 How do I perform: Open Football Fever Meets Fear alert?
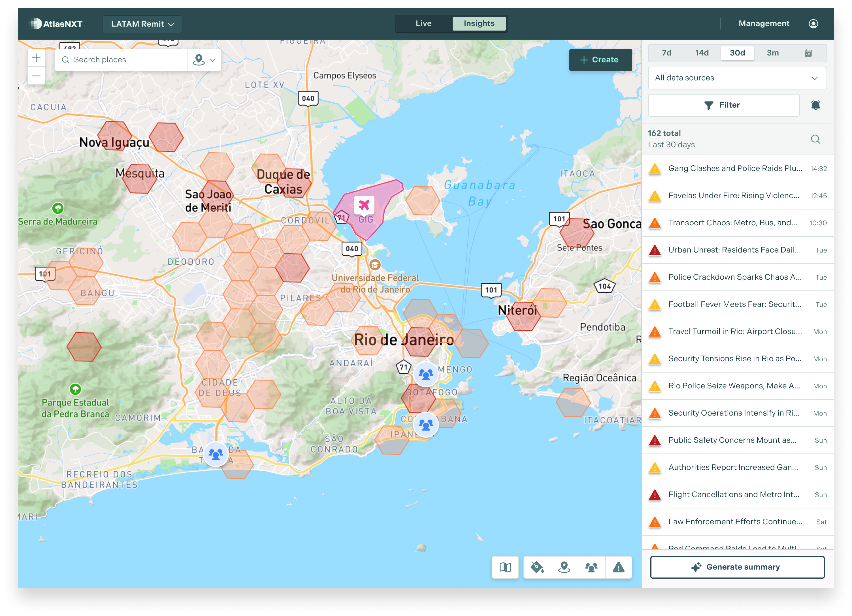[737, 304]
